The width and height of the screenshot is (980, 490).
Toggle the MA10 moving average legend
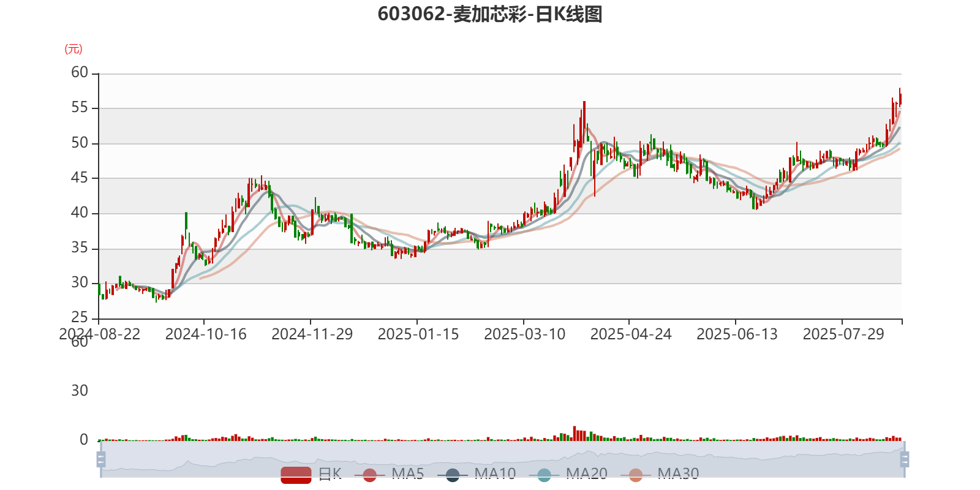click(477, 474)
